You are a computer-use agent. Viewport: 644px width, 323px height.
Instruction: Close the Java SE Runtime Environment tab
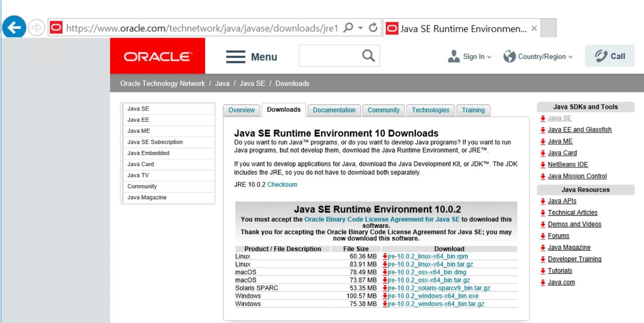(x=534, y=29)
